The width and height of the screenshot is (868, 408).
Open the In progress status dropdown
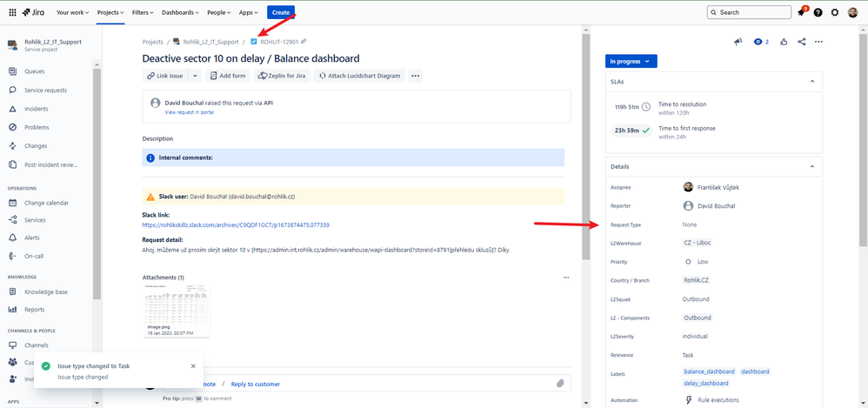click(x=631, y=62)
